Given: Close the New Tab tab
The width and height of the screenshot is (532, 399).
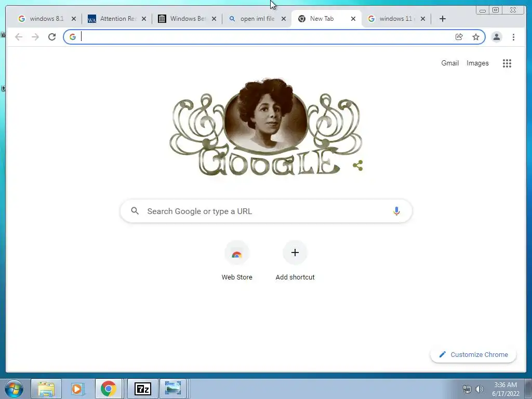Looking at the screenshot, I should pyautogui.click(x=353, y=19).
